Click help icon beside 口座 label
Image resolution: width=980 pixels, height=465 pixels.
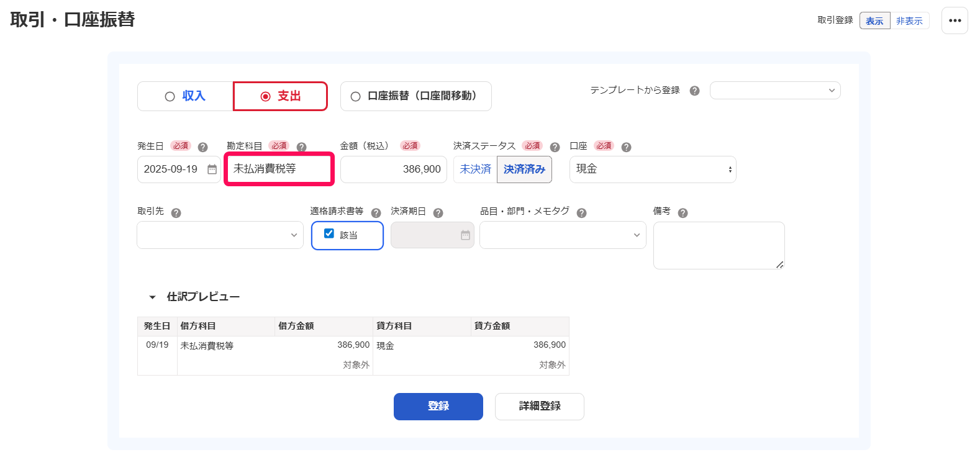[x=626, y=147]
